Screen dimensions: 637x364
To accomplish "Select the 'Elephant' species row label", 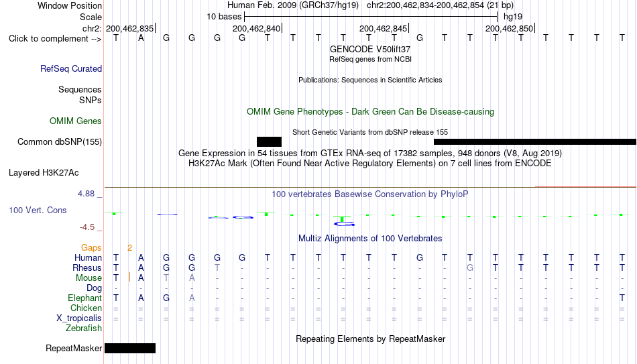I will (x=85, y=298).
